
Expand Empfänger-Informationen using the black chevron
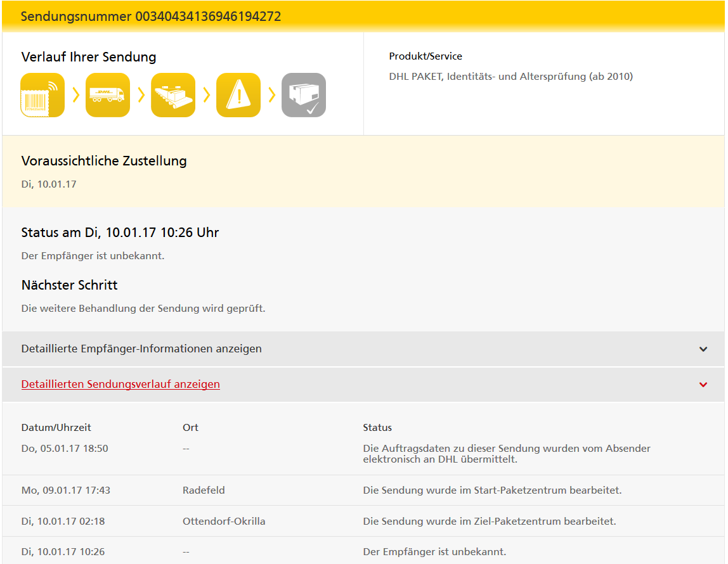click(703, 349)
